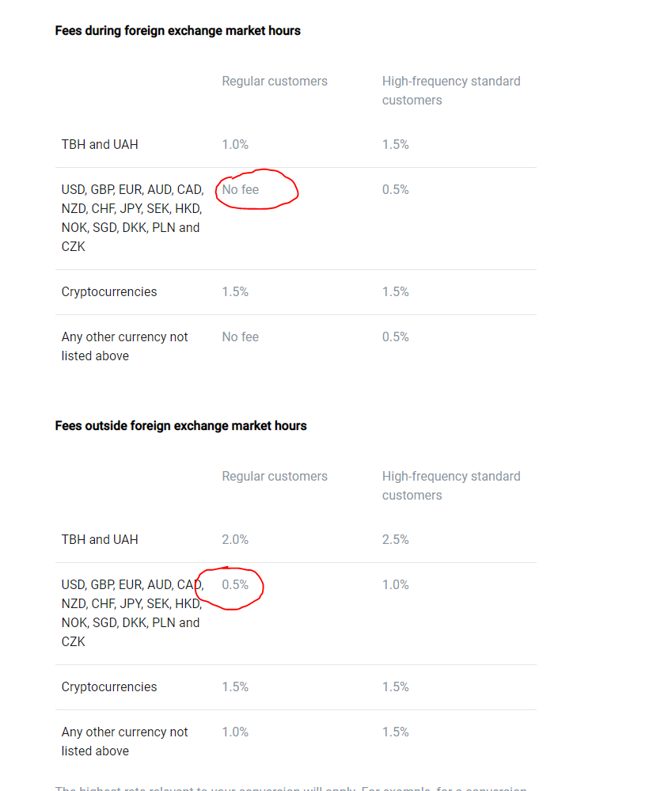
Task: Click the USD, GBP, EUR currency list in first table
Action: 133,218
